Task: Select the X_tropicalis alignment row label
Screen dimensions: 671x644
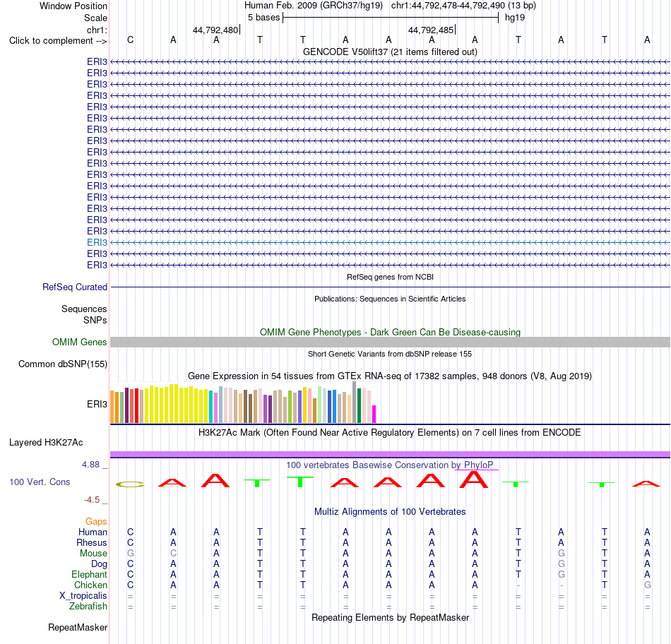Action: point(83,596)
